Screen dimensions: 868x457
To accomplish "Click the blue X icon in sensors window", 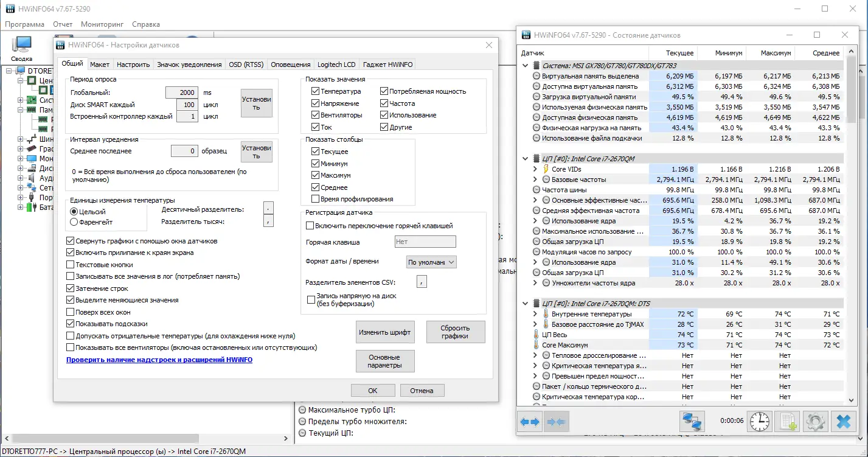I will pyautogui.click(x=843, y=421).
